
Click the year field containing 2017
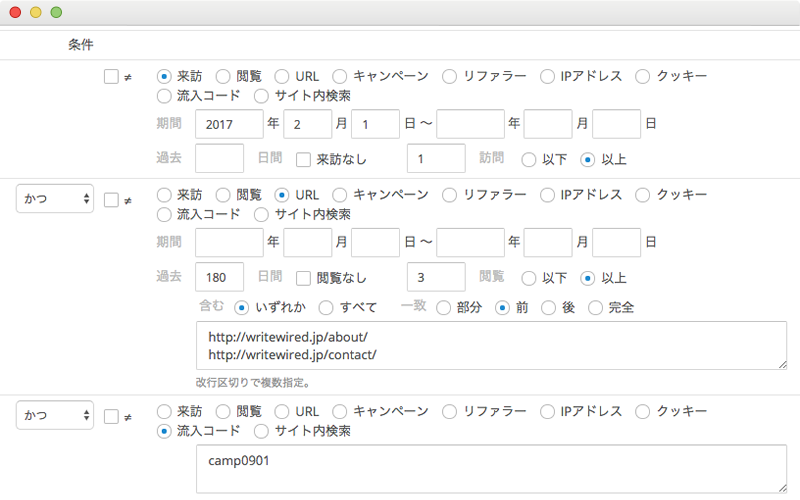(x=229, y=124)
